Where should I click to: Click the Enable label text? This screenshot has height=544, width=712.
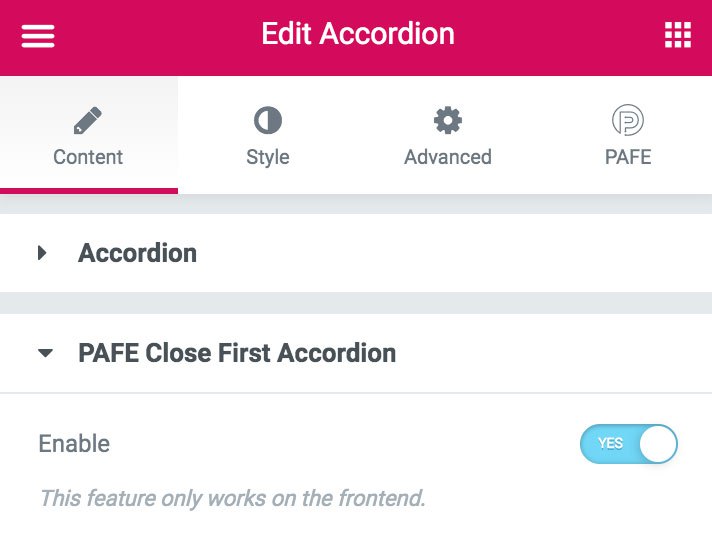pos(74,444)
